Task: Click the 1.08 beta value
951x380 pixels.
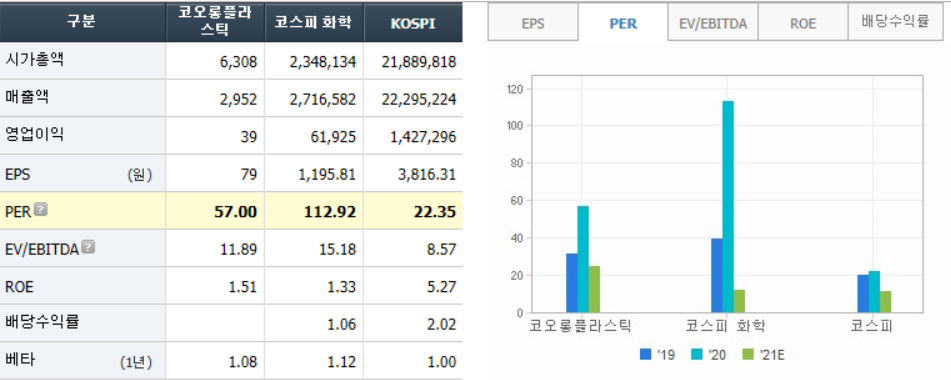Action: pos(243,362)
